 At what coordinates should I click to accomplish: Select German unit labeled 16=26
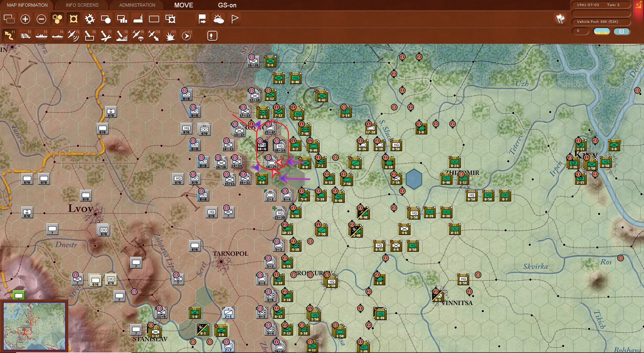click(254, 61)
